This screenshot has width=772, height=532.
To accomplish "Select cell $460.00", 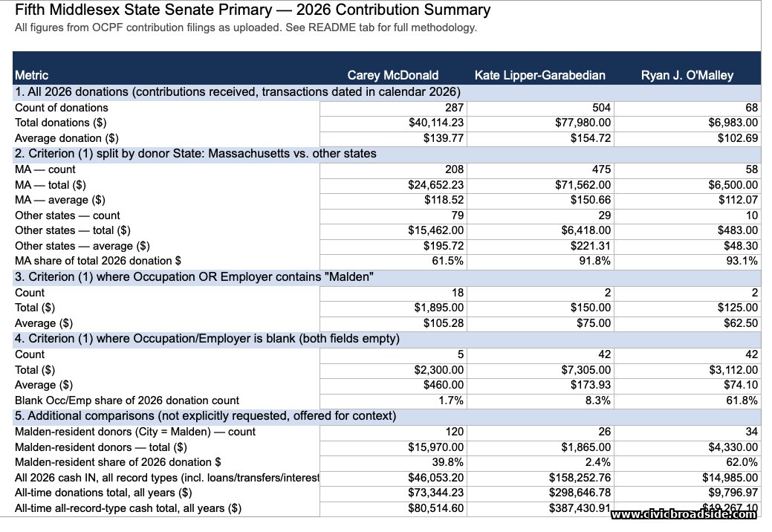I will (393, 386).
